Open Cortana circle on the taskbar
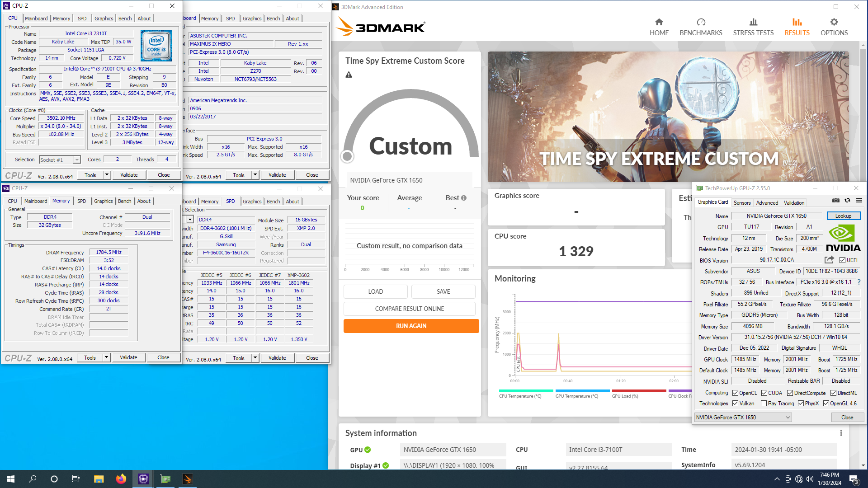This screenshot has height=488, width=868. point(54,479)
